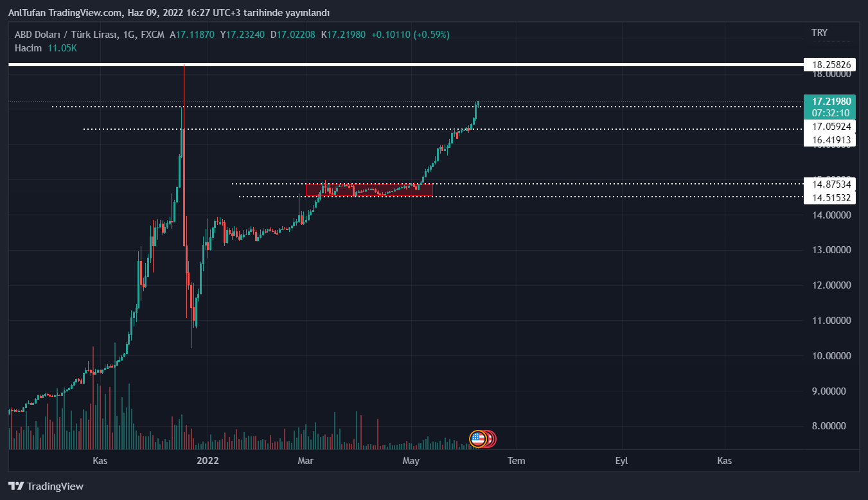Select the 16.41913 price level label
The image size is (868, 500).
(x=831, y=139)
